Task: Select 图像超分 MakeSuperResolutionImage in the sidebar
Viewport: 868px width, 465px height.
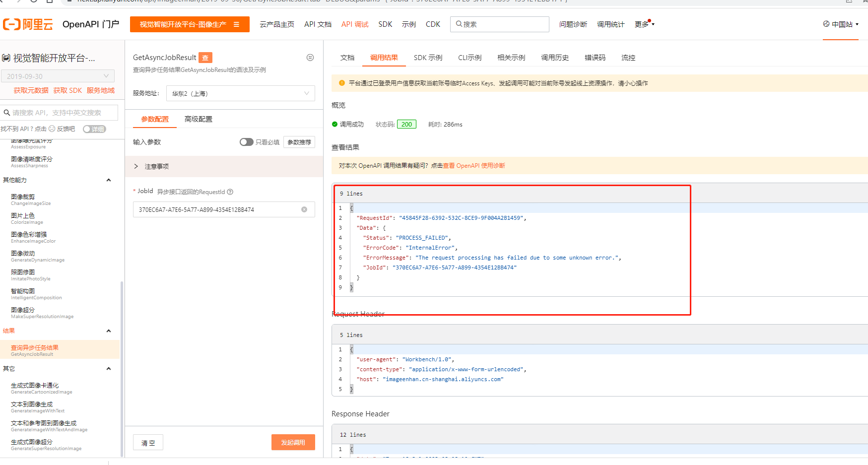Action: (x=42, y=313)
